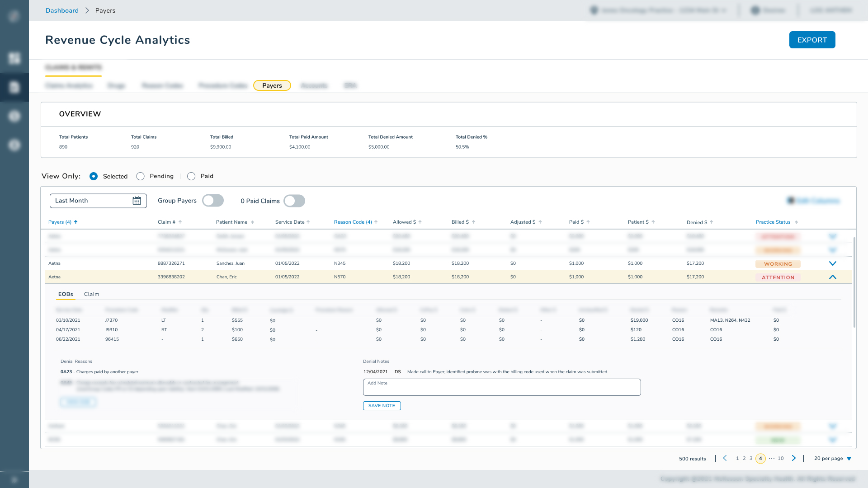
Task: Go to previous results page arrow
Action: [x=725, y=458]
